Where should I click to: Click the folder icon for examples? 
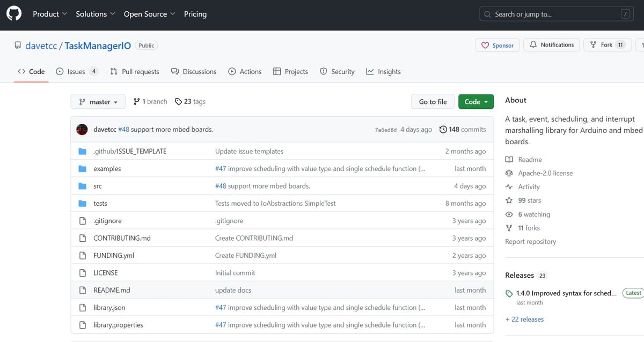point(83,169)
